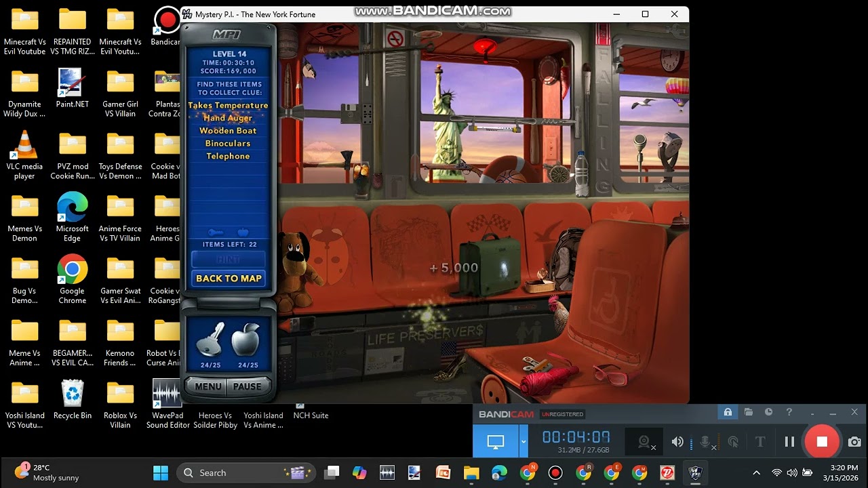Screen dimensions: 868x488
Task: Toggle Bandicam speaker sound recording
Action: click(677, 442)
